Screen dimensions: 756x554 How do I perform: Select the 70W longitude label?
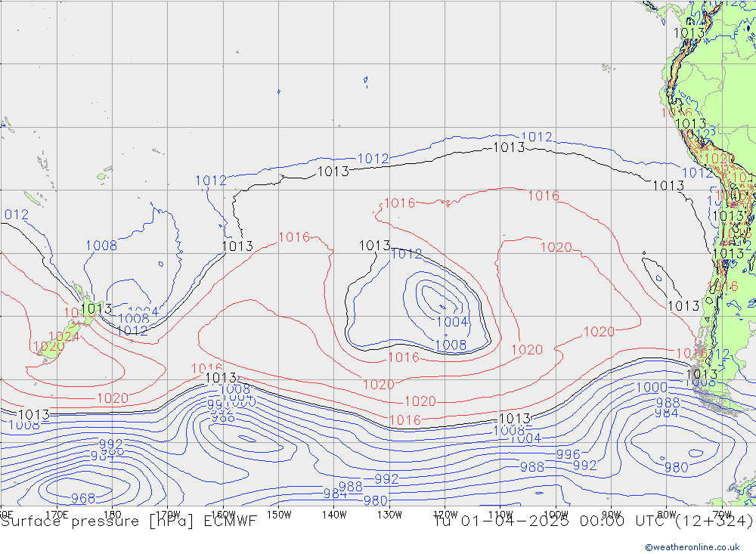tap(722, 515)
